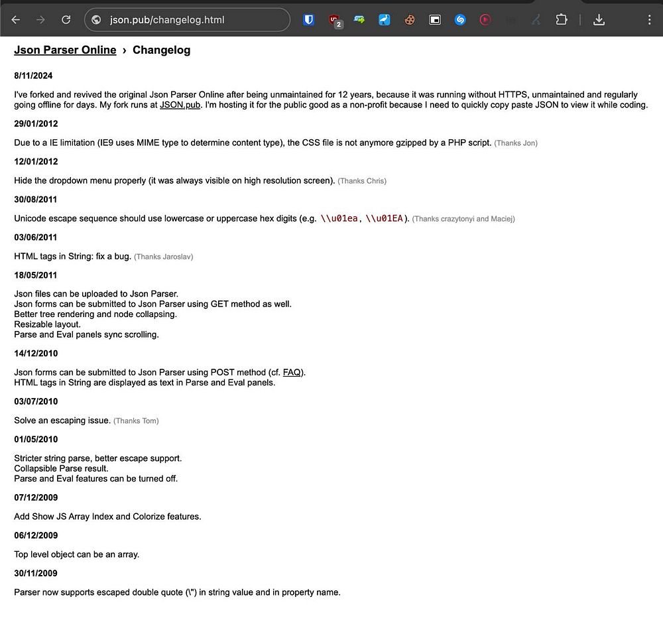Open the Extensions puzzle-piece menu
Viewport: 663px width, 644px height.
(561, 20)
